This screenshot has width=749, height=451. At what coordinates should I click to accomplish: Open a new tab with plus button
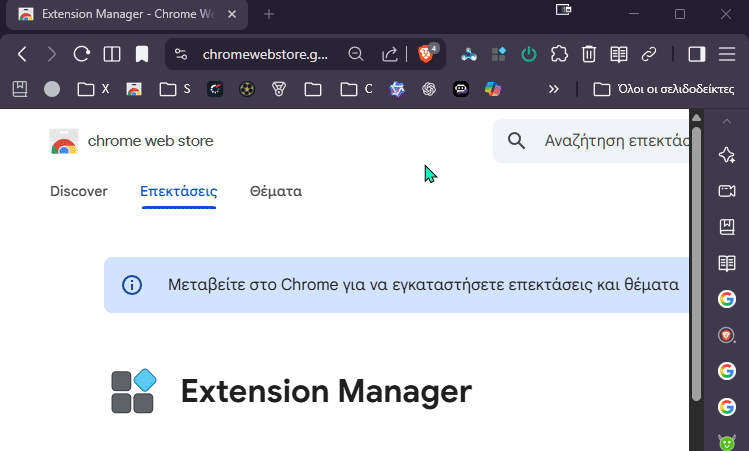[269, 14]
